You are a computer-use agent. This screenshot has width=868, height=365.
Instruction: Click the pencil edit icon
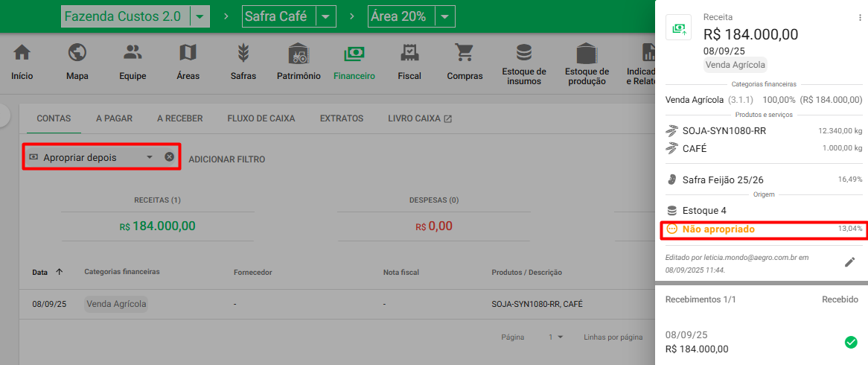(849, 262)
